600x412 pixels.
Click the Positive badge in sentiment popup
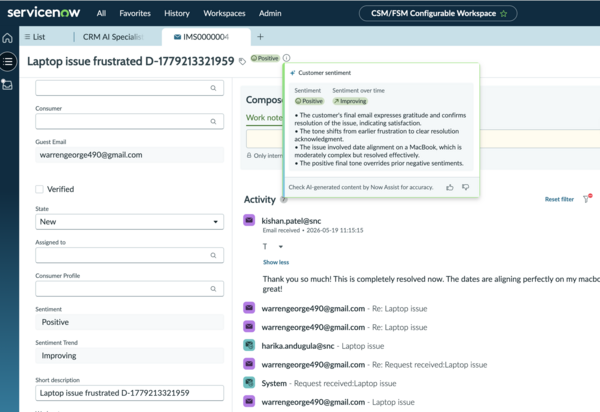click(309, 101)
